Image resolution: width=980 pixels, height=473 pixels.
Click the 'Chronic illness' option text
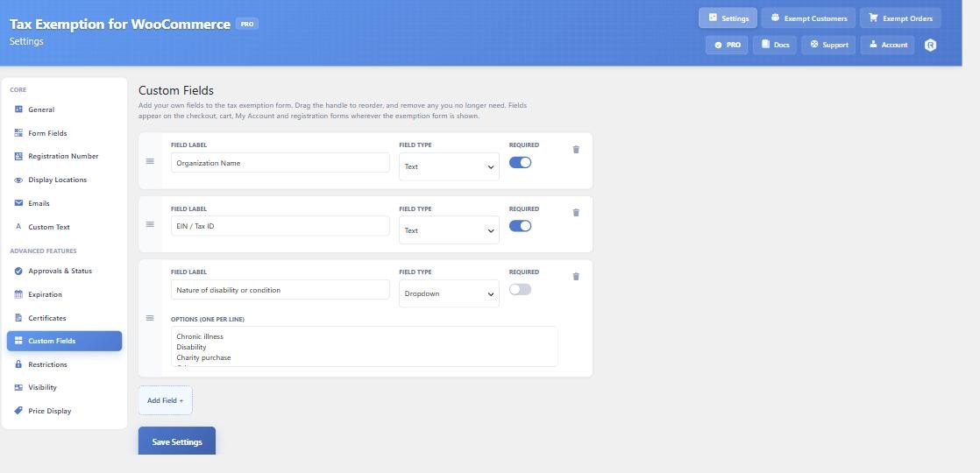pos(199,336)
